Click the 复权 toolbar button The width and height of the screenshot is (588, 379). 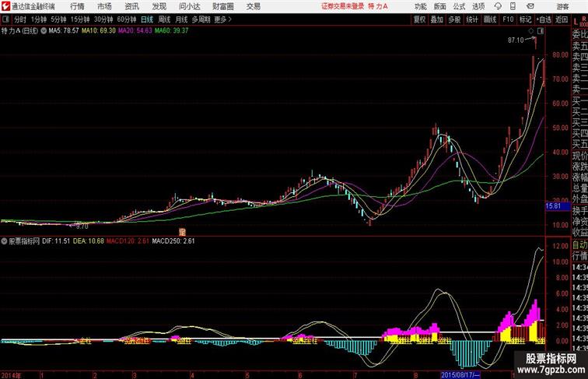(419, 19)
